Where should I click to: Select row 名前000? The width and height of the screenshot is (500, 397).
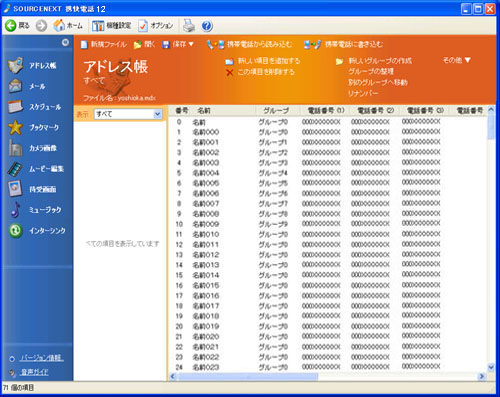click(327, 132)
